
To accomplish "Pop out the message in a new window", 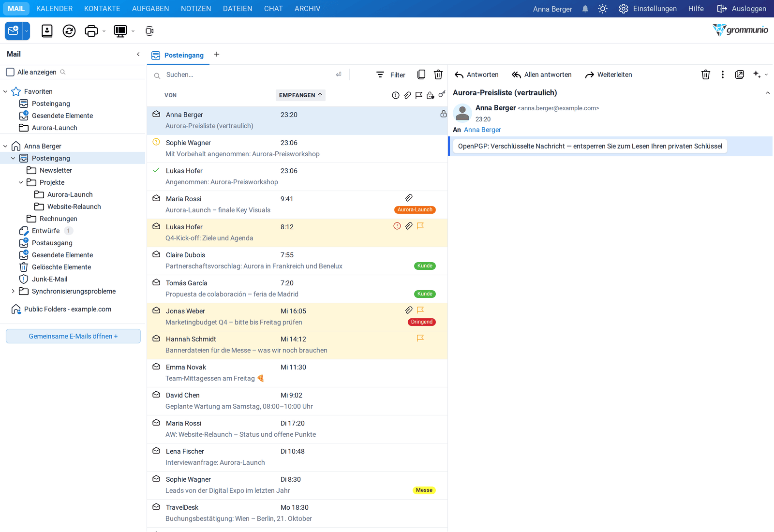I will (x=740, y=74).
